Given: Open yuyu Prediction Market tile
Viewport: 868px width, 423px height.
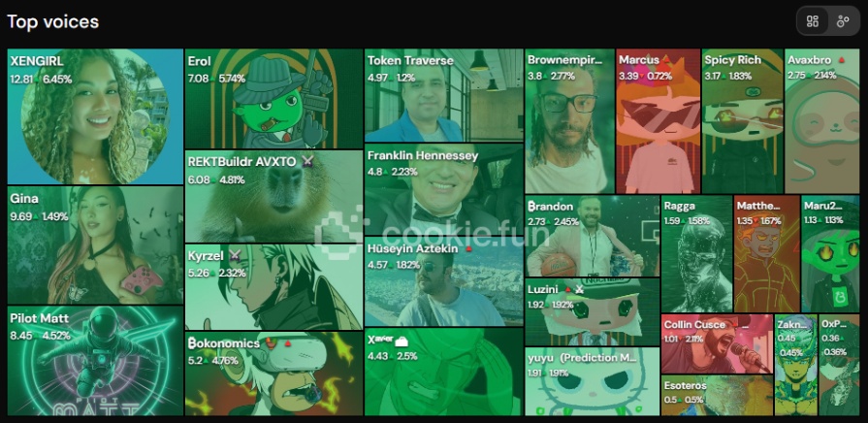Looking at the screenshot, I should pos(593,381).
